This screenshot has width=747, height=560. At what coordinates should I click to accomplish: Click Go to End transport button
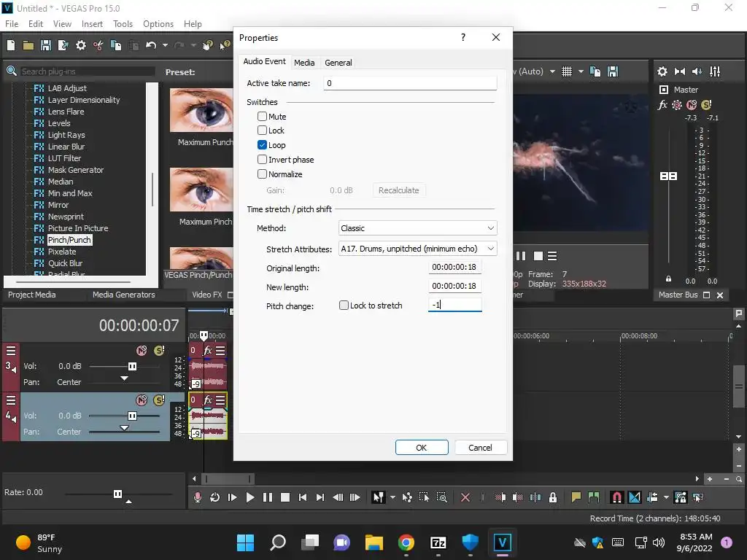[320, 497]
